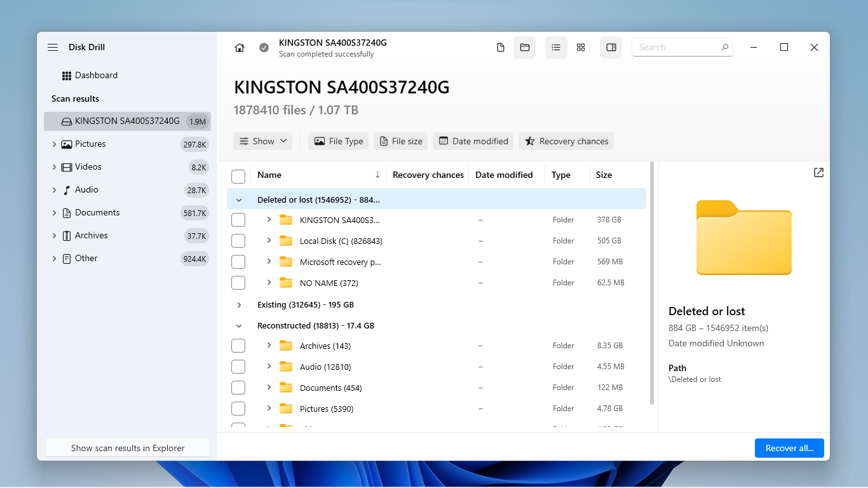
Task: Toggle the select-all checkbox in header
Action: [238, 176]
